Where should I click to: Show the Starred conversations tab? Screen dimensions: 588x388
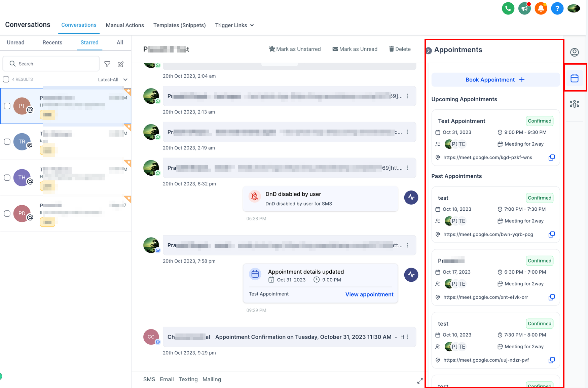click(89, 42)
